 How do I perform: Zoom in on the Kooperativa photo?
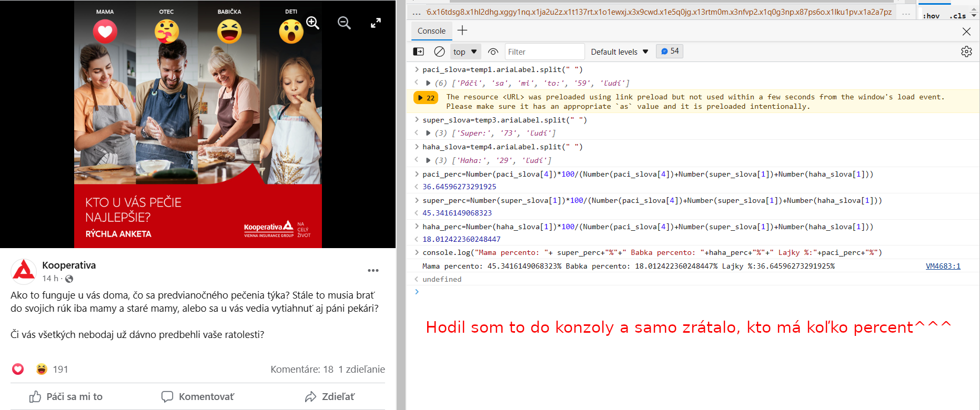(x=313, y=23)
